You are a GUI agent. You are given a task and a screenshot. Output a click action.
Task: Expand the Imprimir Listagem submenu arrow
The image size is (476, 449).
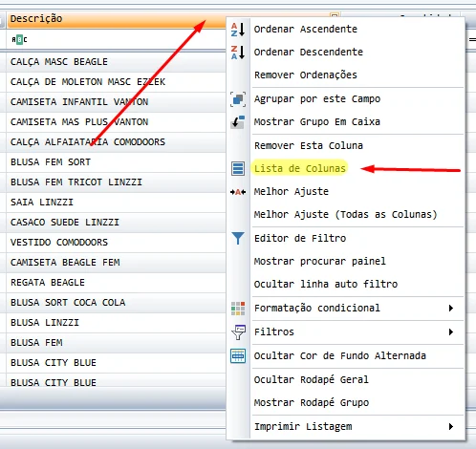click(x=451, y=426)
